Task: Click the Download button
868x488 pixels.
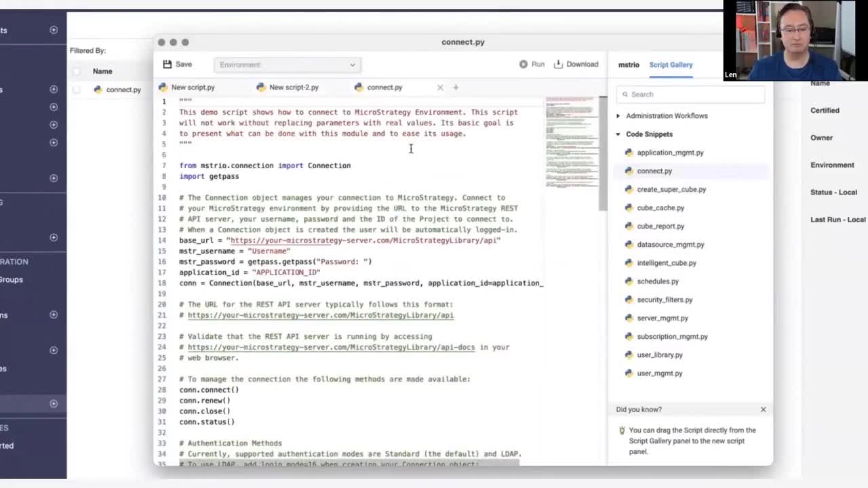Action: [x=576, y=64]
